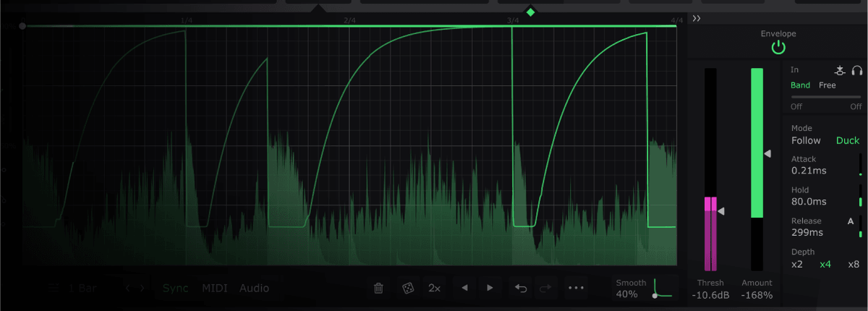
Task: Click the Attack value 0.21ms
Action: (809, 171)
